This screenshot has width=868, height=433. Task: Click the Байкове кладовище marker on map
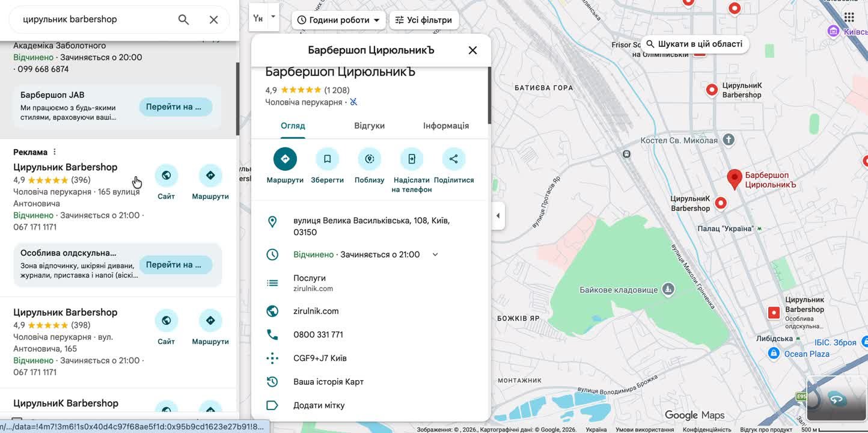(x=668, y=290)
